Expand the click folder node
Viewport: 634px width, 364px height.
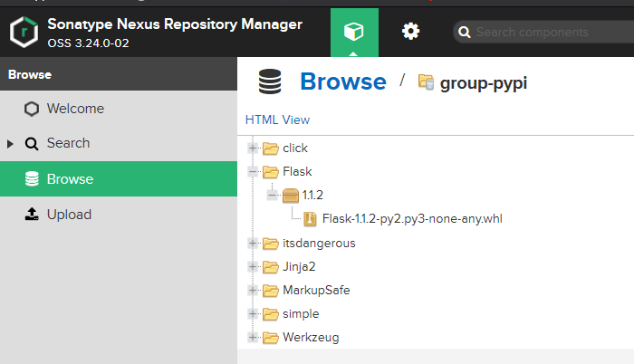(253, 148)
